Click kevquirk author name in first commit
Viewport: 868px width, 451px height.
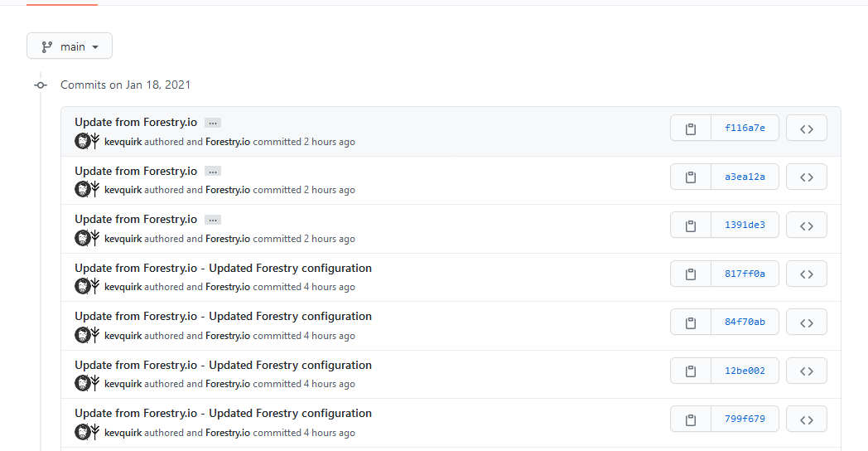point(123,142)
